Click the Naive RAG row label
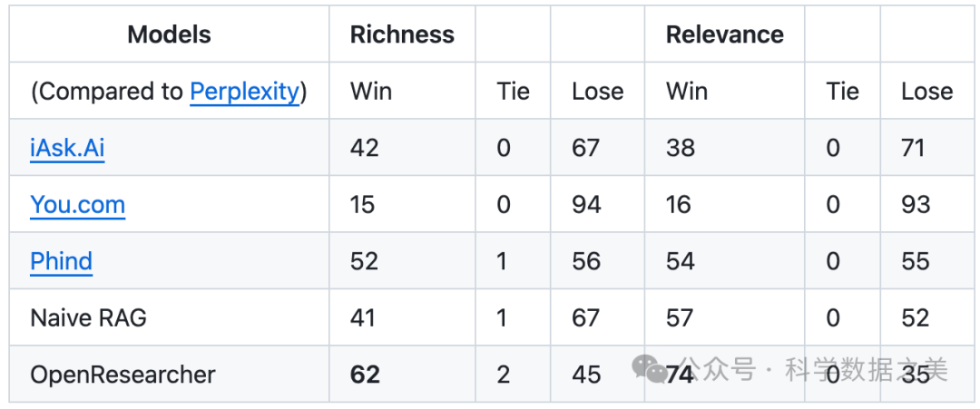This screenshot has height=409, width=980. coord(88,317)
